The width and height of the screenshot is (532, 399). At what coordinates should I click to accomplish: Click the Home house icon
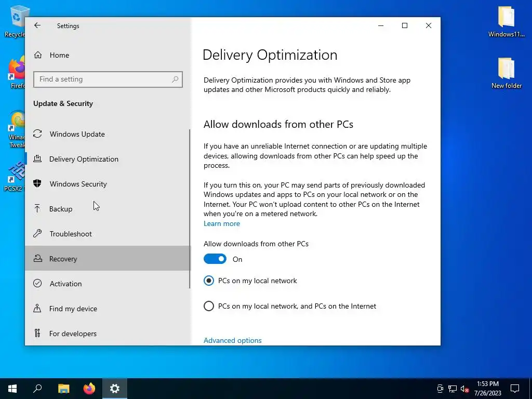tap(37, 55)
